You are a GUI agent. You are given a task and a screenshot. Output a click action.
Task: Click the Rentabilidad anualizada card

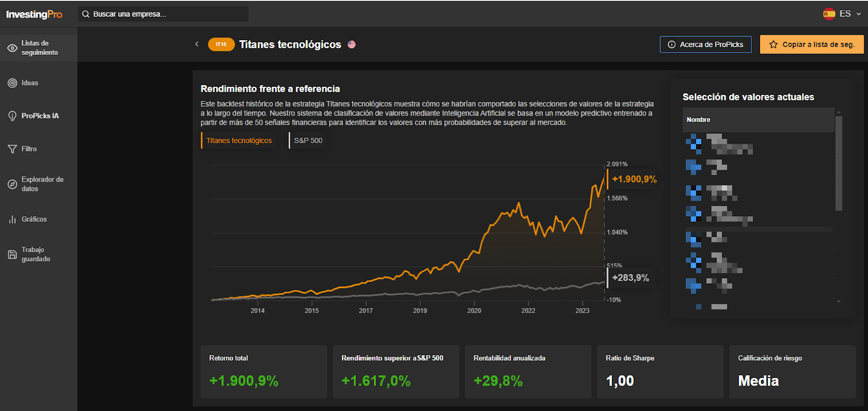[x=528, y=372]
